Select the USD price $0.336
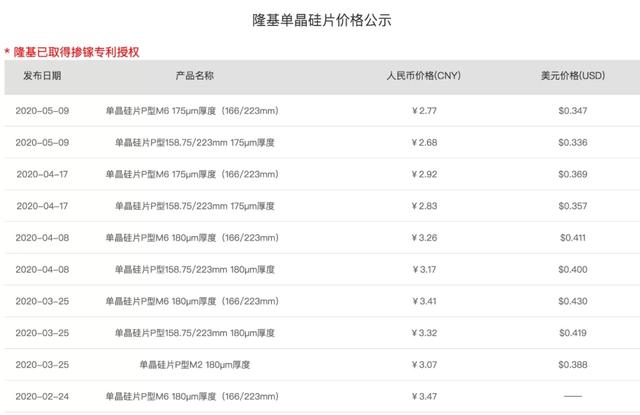This screenshot has width=640, height=415. tap(573, 142)
